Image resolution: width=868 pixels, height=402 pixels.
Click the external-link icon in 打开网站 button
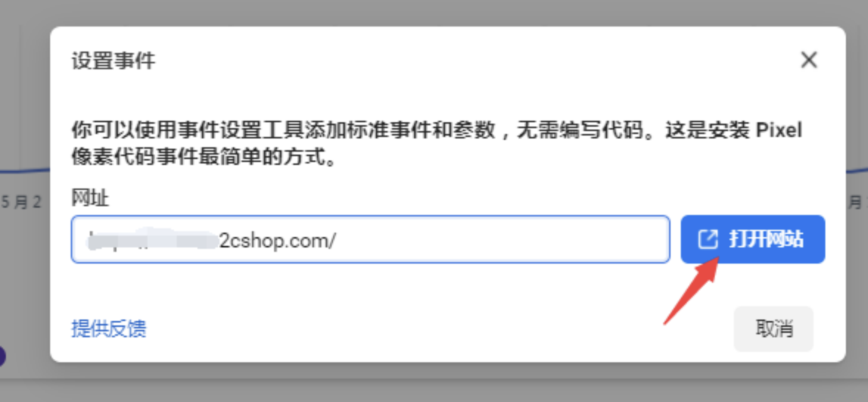708,239
